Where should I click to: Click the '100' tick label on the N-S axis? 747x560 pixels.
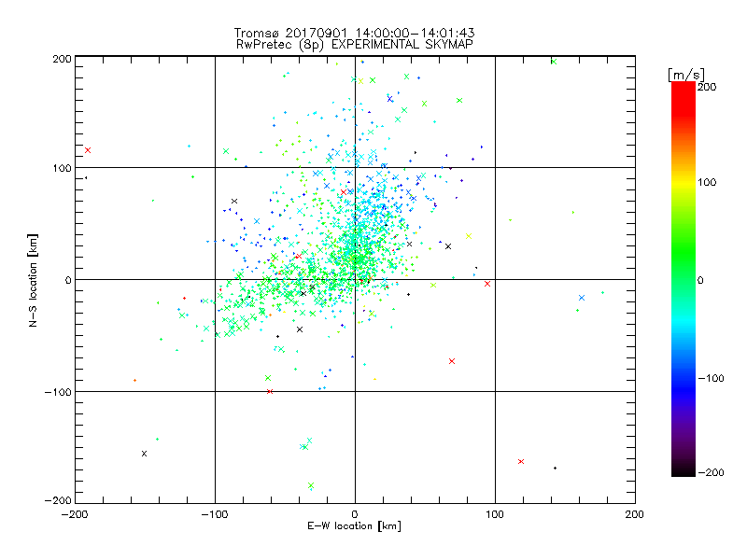click(x=62, y=168)
